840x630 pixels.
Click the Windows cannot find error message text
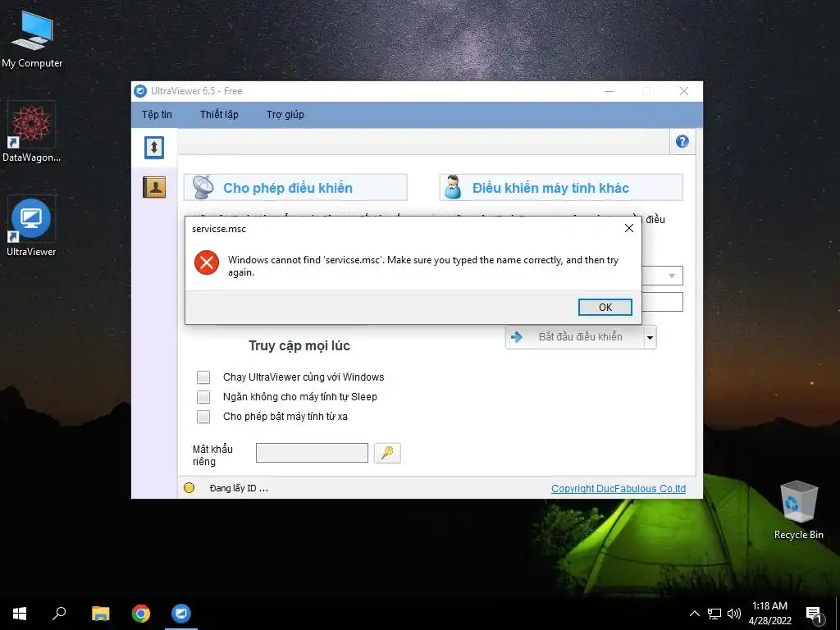(x=423, y=266)
